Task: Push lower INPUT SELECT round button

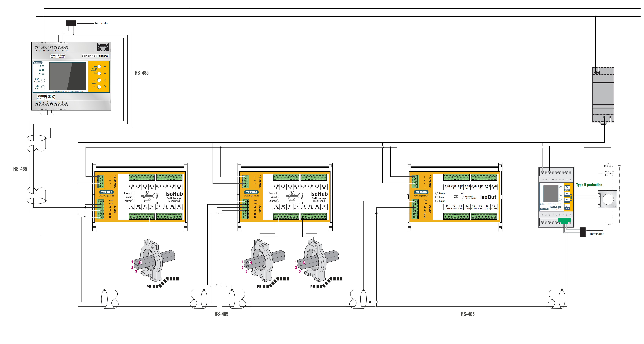Action: [99, 73]
